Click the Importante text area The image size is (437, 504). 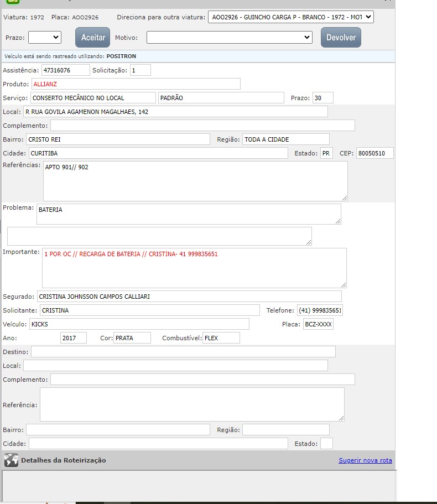(194, 268)
